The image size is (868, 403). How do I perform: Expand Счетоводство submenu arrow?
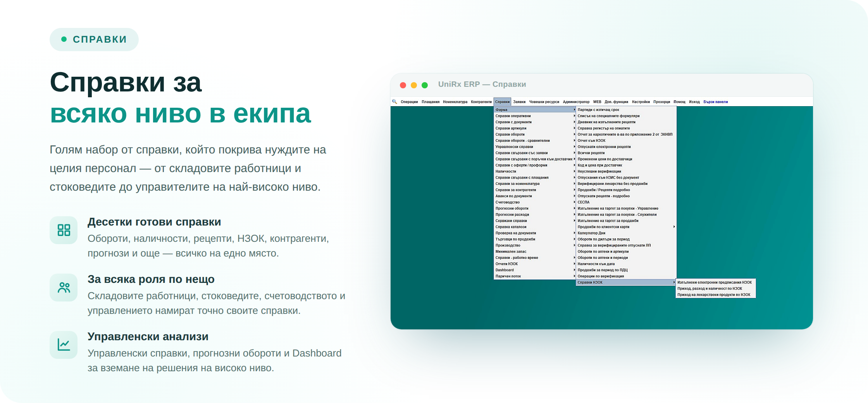click(x=574, y=202)
